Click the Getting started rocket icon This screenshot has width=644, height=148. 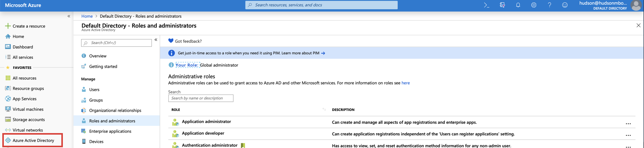coord(84,67)
